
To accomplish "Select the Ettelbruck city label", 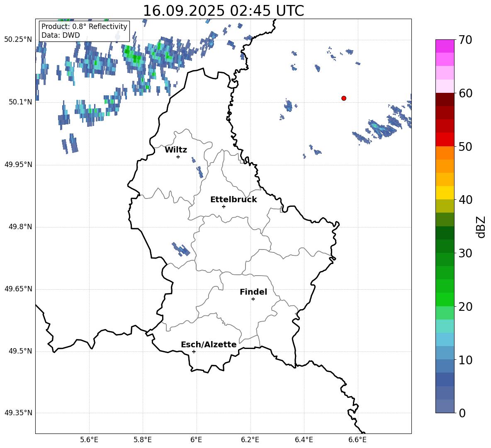I will [233, 200].
